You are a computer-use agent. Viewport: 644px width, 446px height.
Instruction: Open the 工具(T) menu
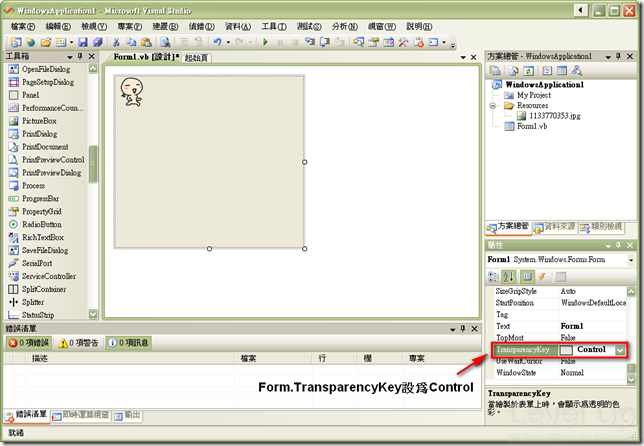[274, 26]
